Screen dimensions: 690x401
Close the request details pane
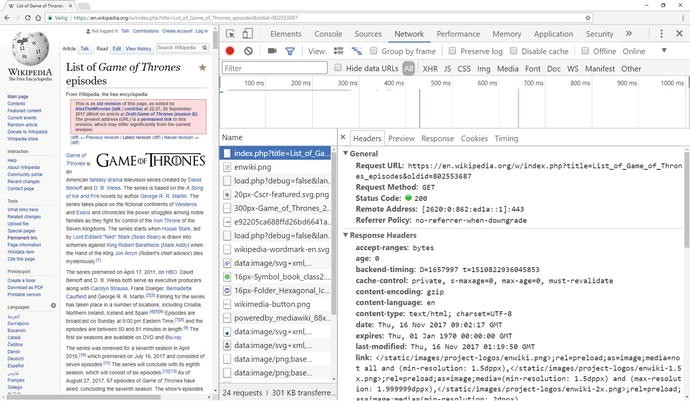click(x=343, y=137)
